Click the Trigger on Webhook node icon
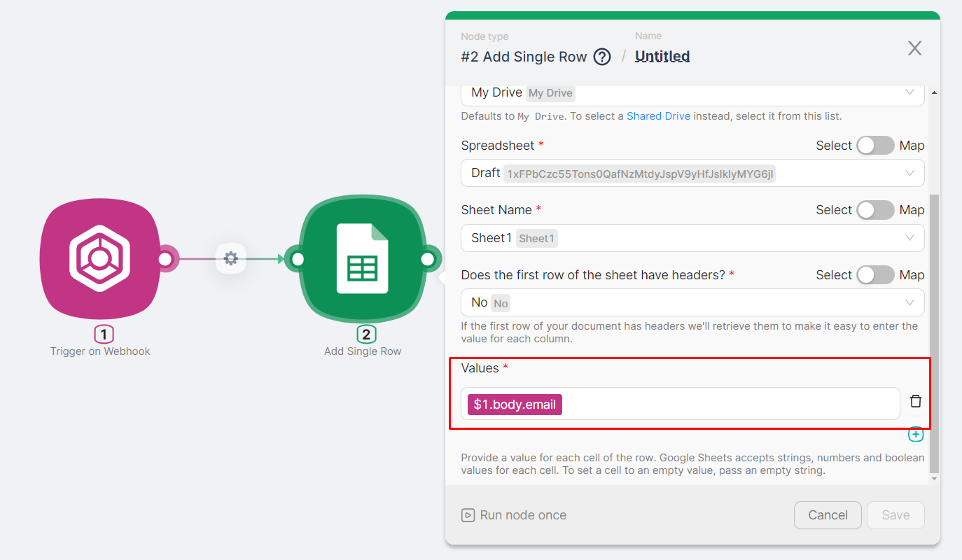Screen dimensions: 962x560 pos(99,259)
